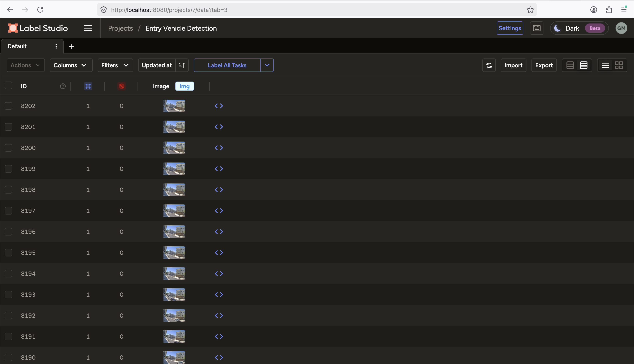This screenshot has height=364, width=634.
Task: Click Label All Tasks button
Action: coord(227,65)
